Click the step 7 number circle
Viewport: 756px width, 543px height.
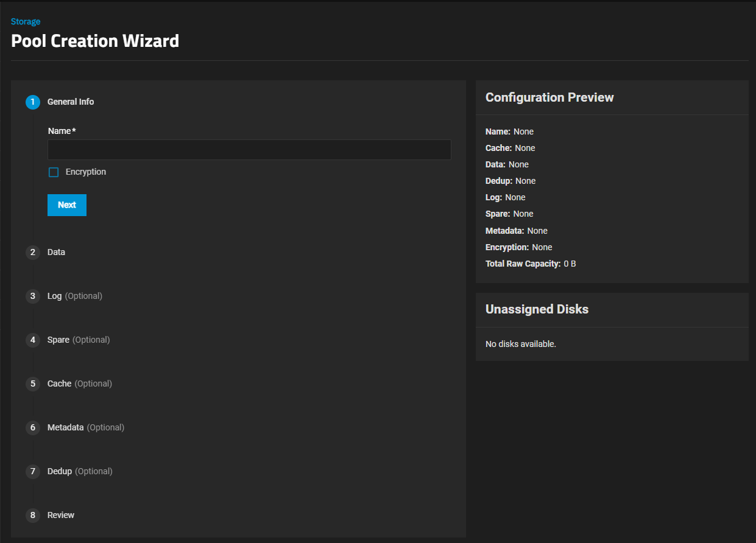click(33, 471)
